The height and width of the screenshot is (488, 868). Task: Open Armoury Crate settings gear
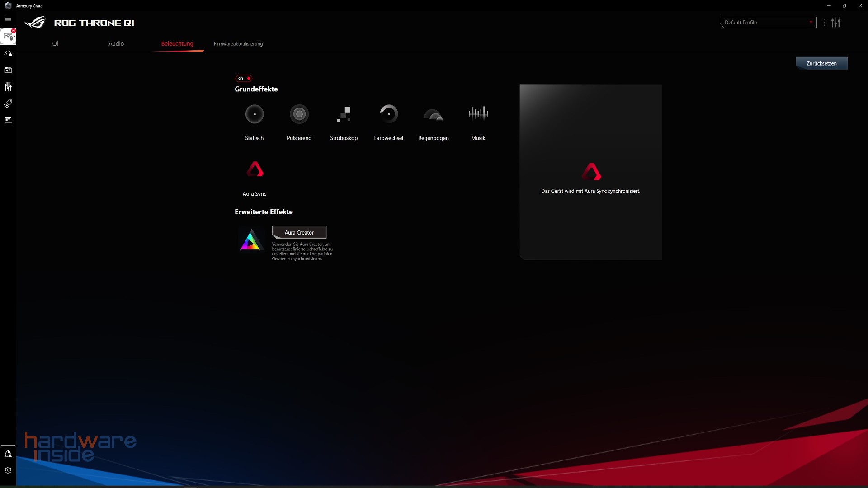tap(8, 470)
